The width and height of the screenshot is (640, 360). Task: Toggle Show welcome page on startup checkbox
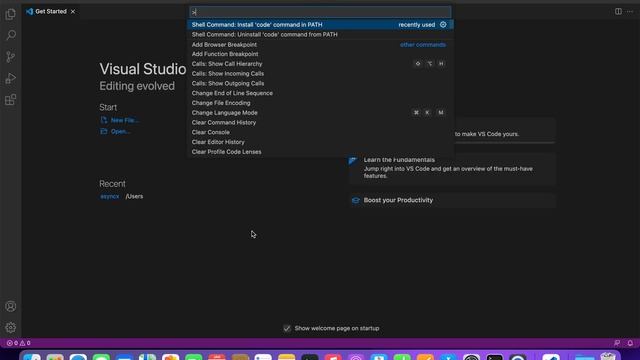287,328
